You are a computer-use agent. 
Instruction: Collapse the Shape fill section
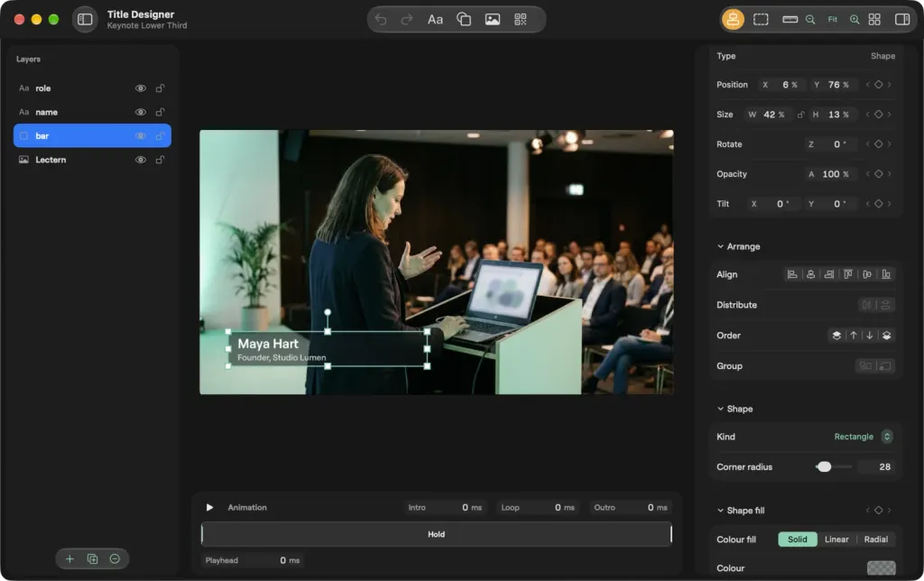click(720, 511)
